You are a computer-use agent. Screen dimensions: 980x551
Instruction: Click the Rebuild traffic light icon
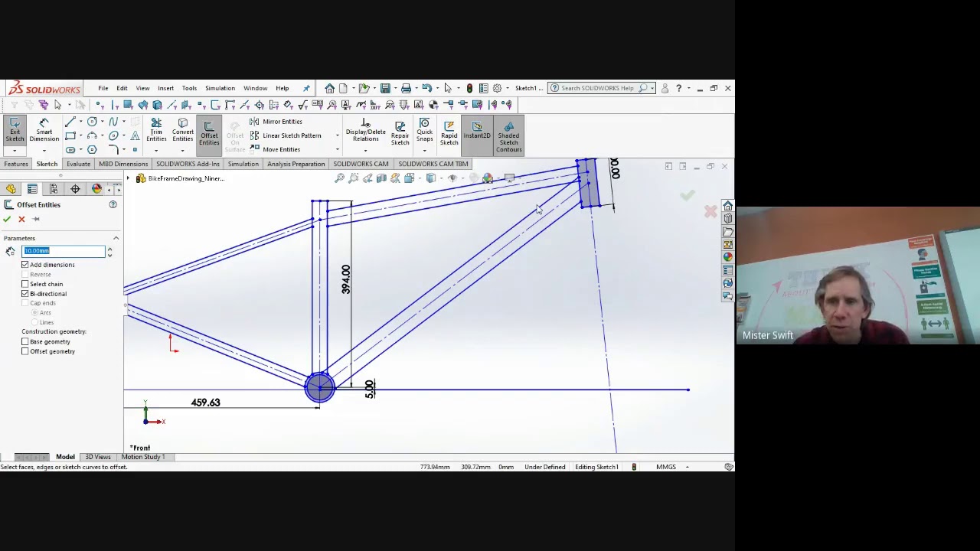tap(469, 88)
